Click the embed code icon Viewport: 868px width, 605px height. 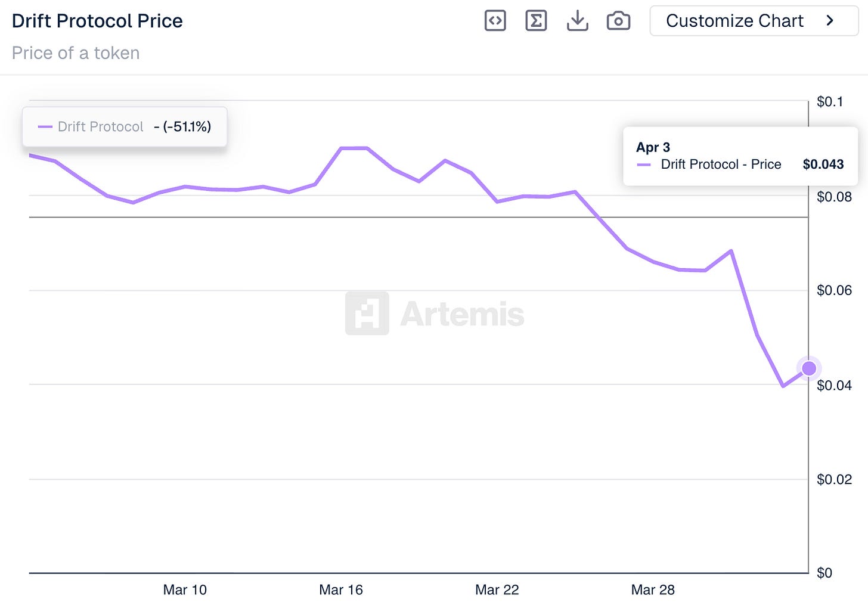tap(495, 21)
